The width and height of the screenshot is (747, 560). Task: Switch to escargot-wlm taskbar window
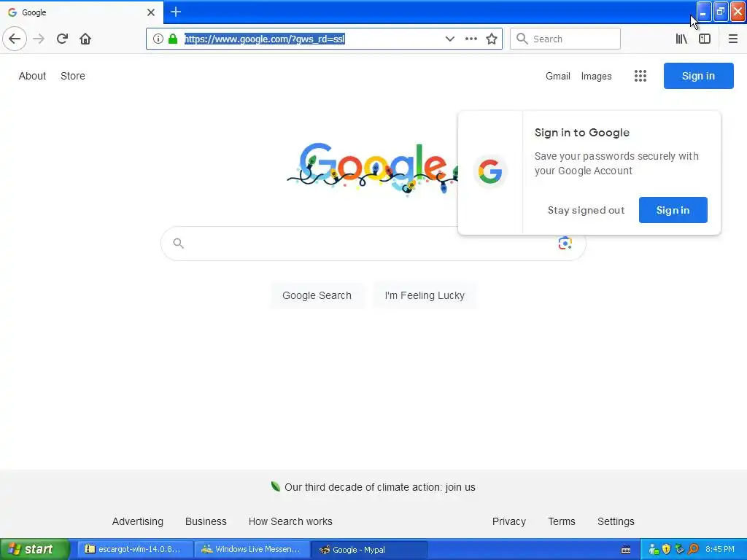(x=135, y=549)
